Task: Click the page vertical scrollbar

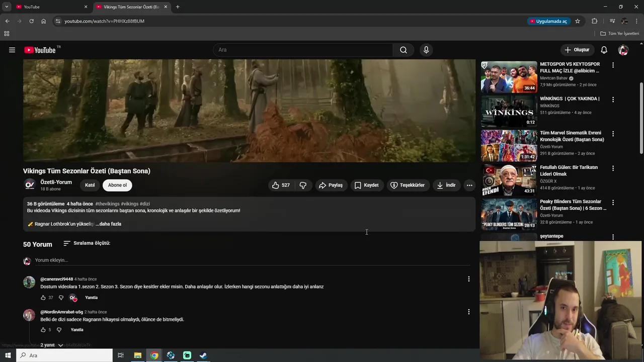Action: [641, 118]
